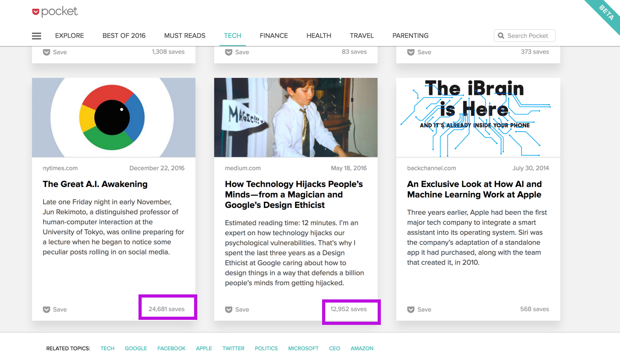
Task: Click the 24,681 saves count
Action: (167, 309)
